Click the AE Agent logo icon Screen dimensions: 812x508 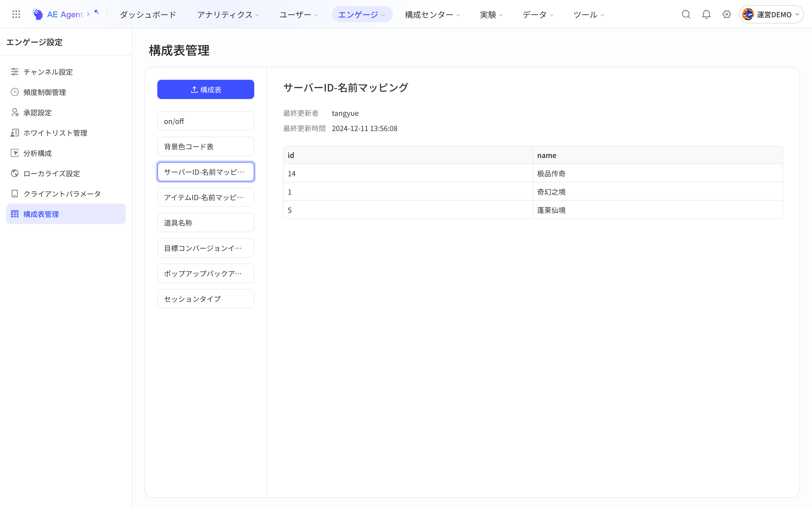pos(38,14)
